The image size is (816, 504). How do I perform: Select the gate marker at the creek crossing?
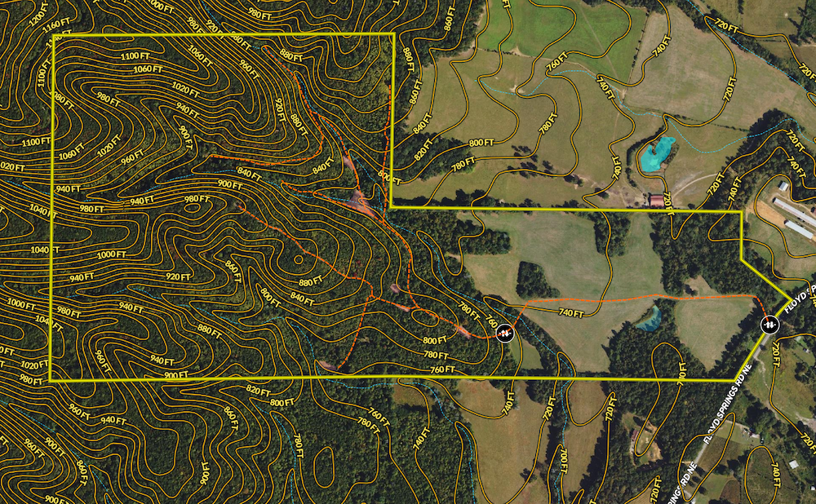[505, 333]
